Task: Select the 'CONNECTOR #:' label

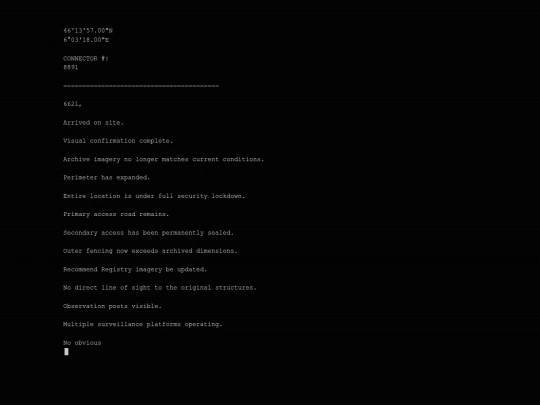Action: point(86,59)
